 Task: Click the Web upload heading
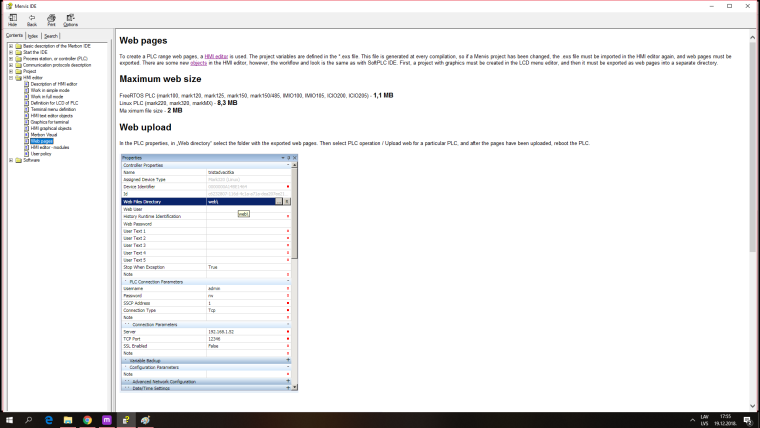pyautogui.click(x=145, y=127)
